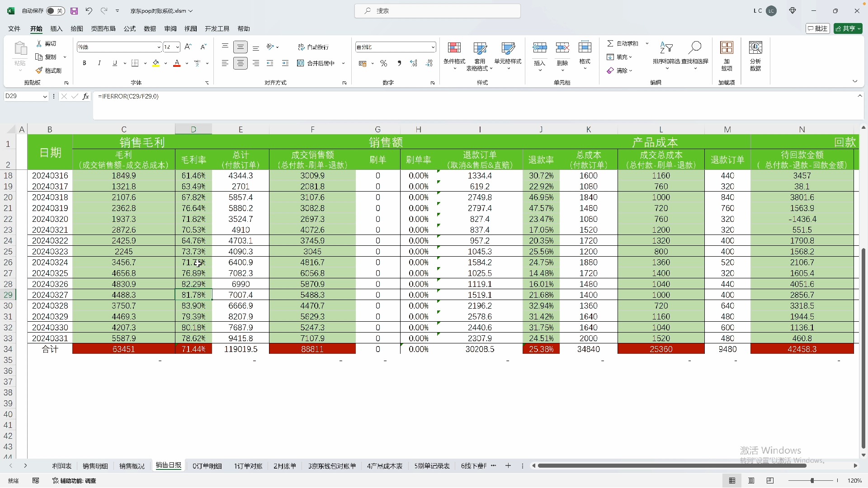Pick the yellow fill color swatch

(156, 63)
